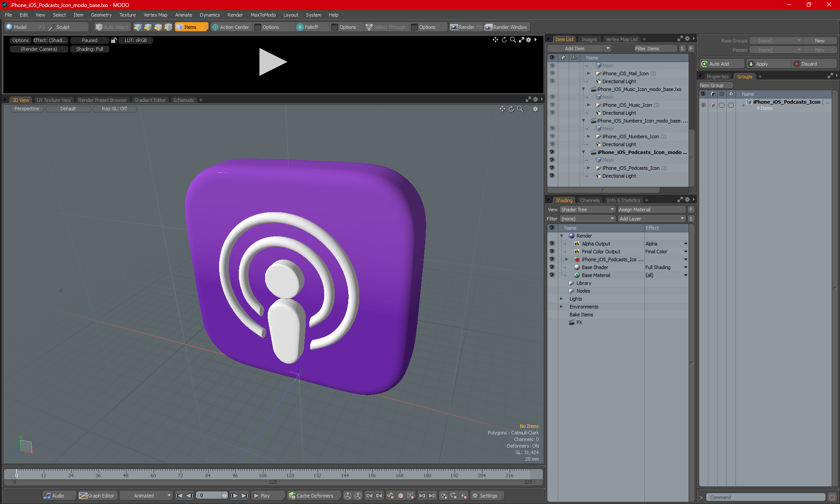This screenshot has height=504, width=840.
Task: Expand the Environments group in Shader Tree
Action: (561, 307)
